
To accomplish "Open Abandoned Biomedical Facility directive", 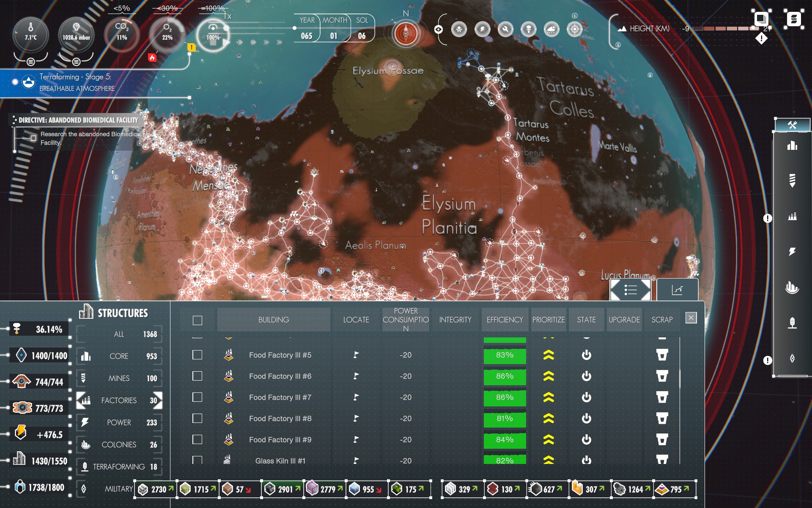I will (78, 120).
